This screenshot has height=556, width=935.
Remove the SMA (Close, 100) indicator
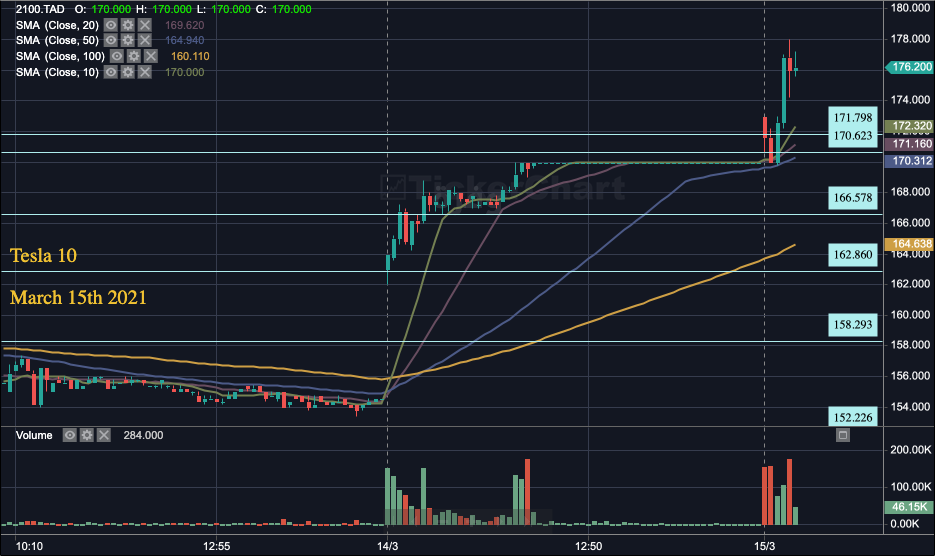[x=151, y=56]
